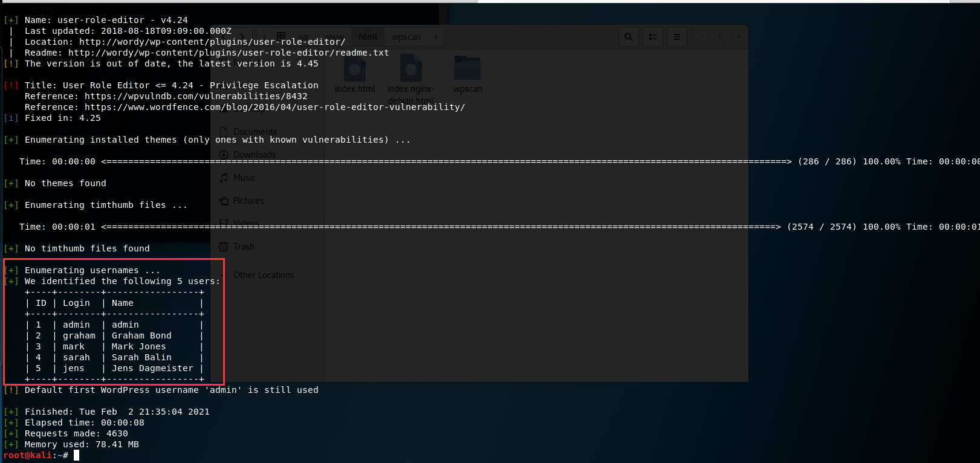Click the 'Mark Jones' name cell
Image resolution: width=980 pixels, height=463 pixels.
(x=139, y=346)
